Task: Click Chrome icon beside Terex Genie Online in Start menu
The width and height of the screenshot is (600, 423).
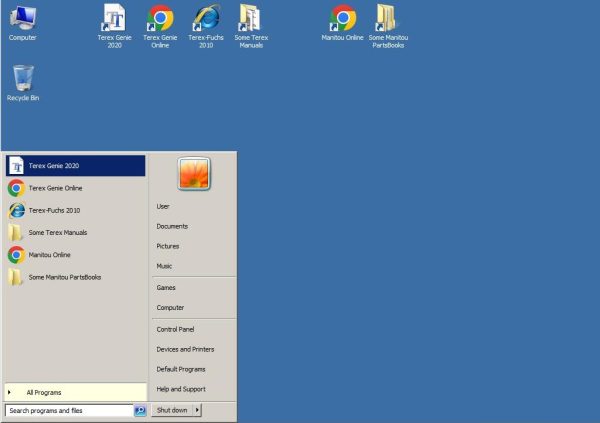Action: coord(16,188)
